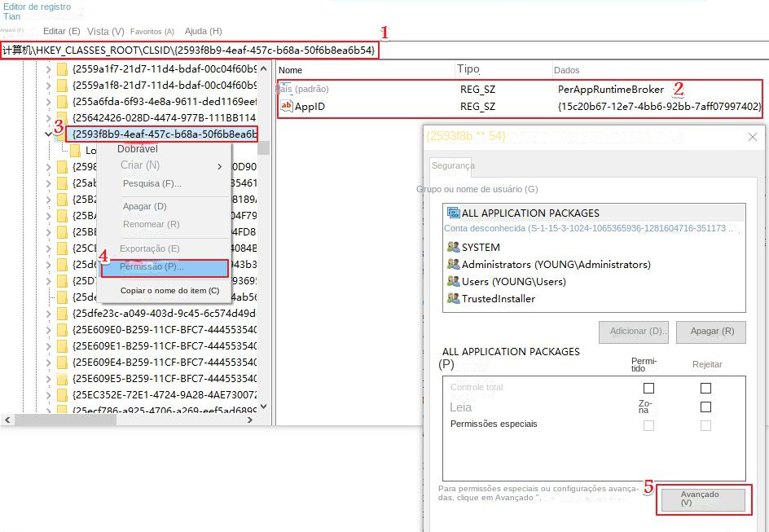This screenshot has height=532, width=769.
Task: Select Dobrável in context menu
Action: click(138, 148)
